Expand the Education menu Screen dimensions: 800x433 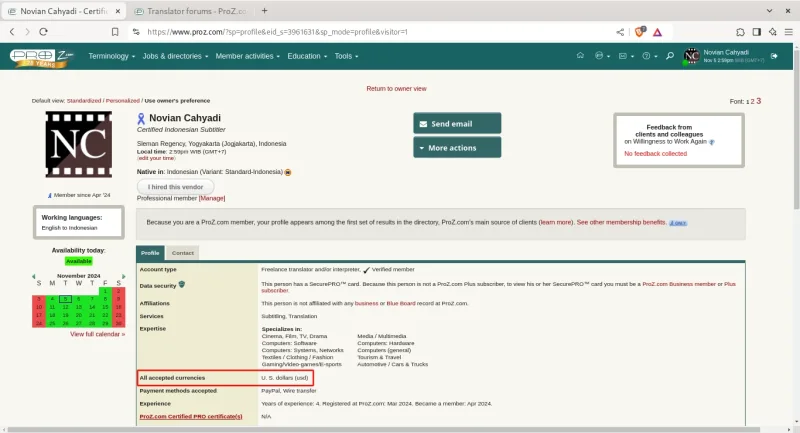[307, 56]
